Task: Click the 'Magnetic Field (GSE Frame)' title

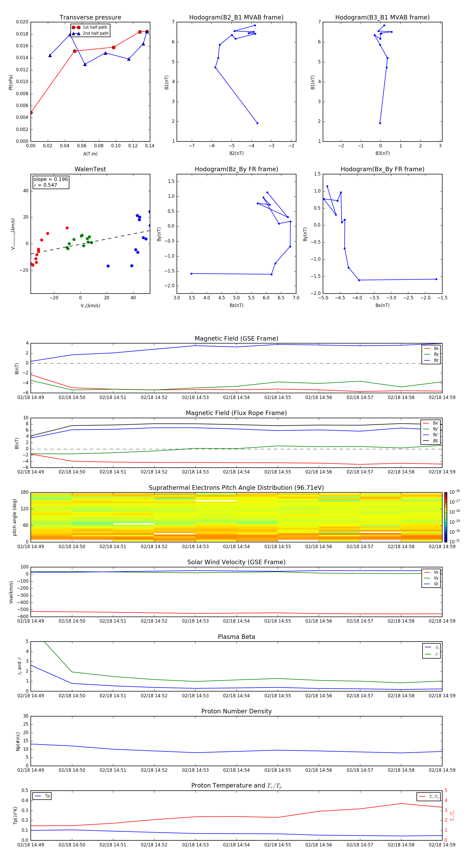Action: 236,339
